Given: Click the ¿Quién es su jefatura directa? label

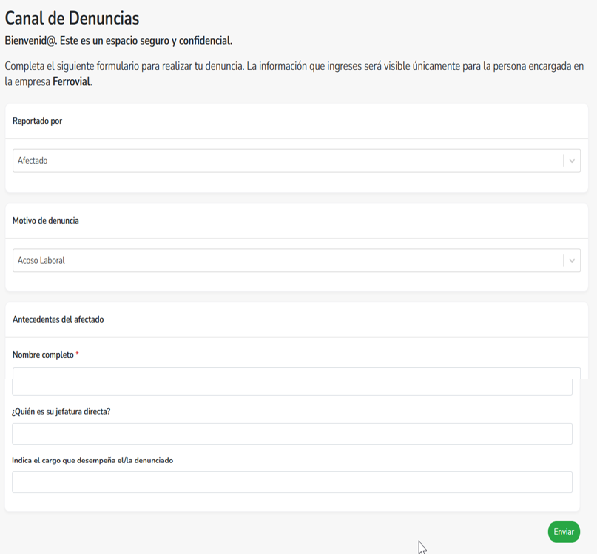Looking at the screenshot, I should (x=61, y=412).
